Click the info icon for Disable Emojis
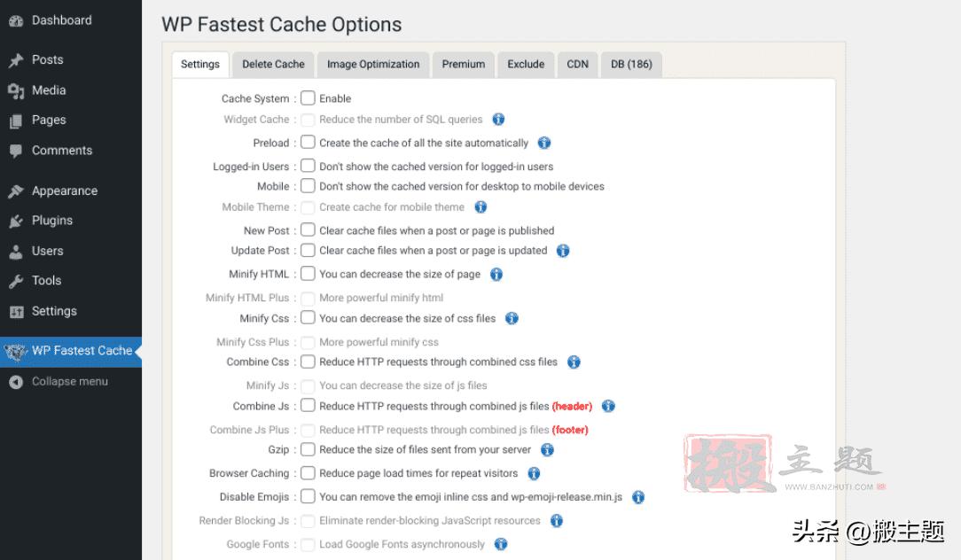The width and height of the screenshot is (961, 560). point(637,497)
